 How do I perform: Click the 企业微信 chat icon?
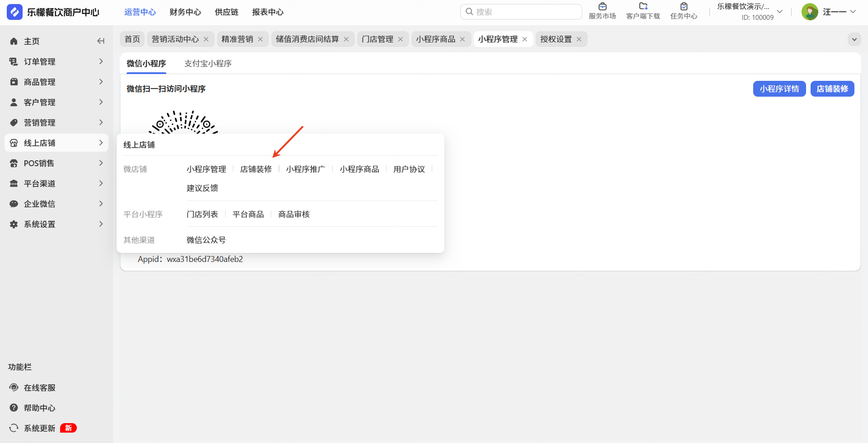point(14,204)
